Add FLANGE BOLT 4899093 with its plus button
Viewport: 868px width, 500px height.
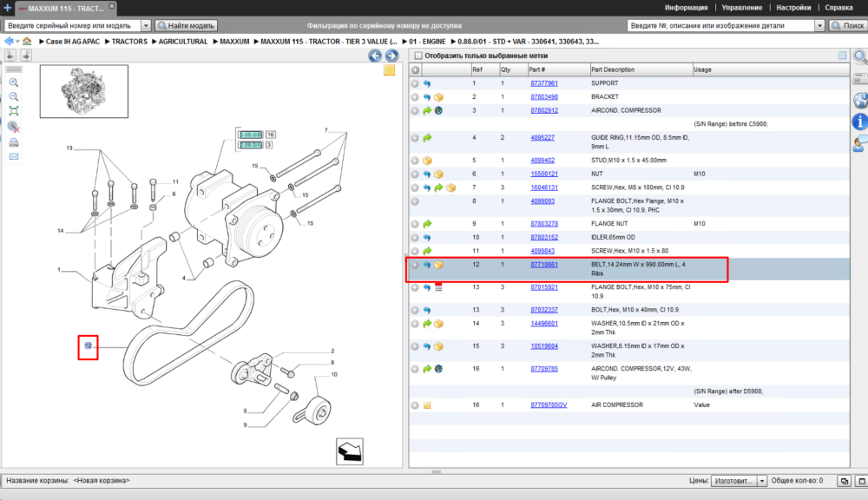415,201
